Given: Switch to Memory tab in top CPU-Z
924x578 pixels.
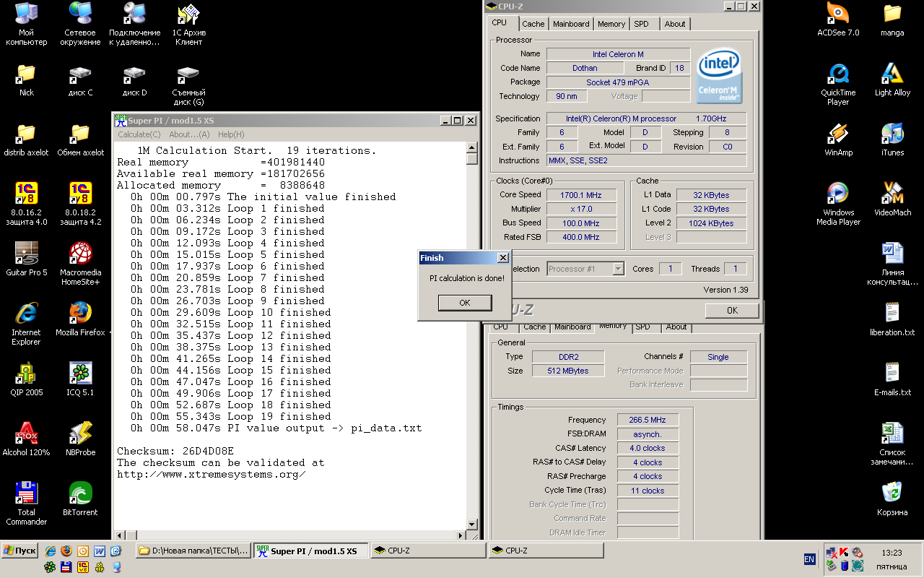Looking at the screenshot, I should coord(611,24).
